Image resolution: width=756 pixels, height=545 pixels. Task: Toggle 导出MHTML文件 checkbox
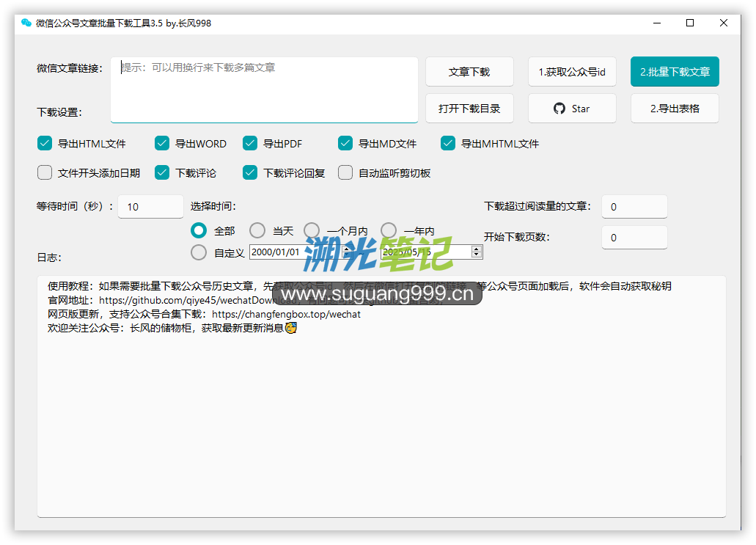click(448, 143)
